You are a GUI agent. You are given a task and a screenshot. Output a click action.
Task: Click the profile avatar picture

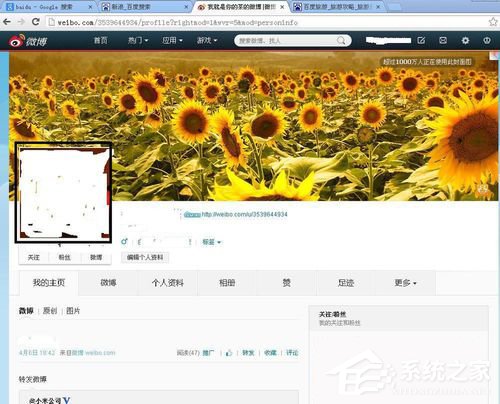(64, 193)
